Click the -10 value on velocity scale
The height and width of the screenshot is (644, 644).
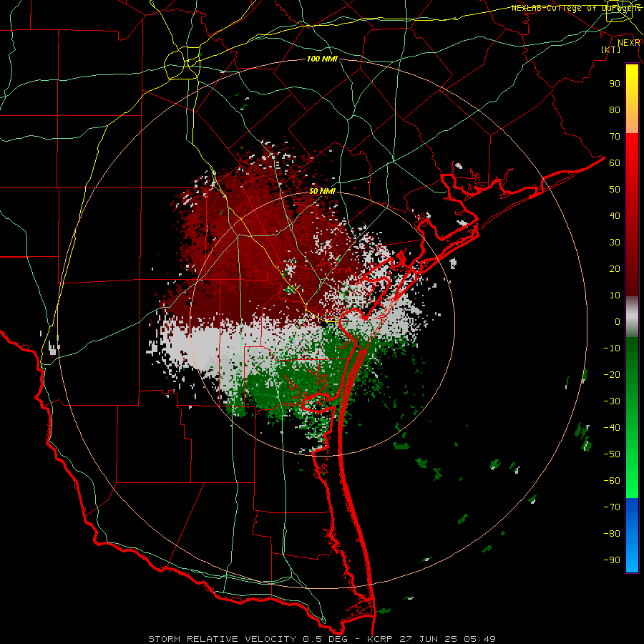[x=612, y=348]
